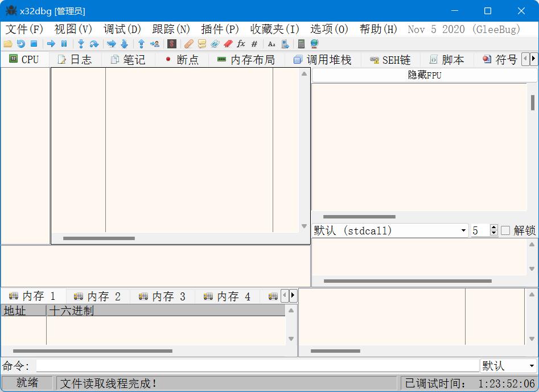Click the registers panel vertical scrollbar thumb
The height and width of the screenshot is (392, 539).
click(533, 102)
